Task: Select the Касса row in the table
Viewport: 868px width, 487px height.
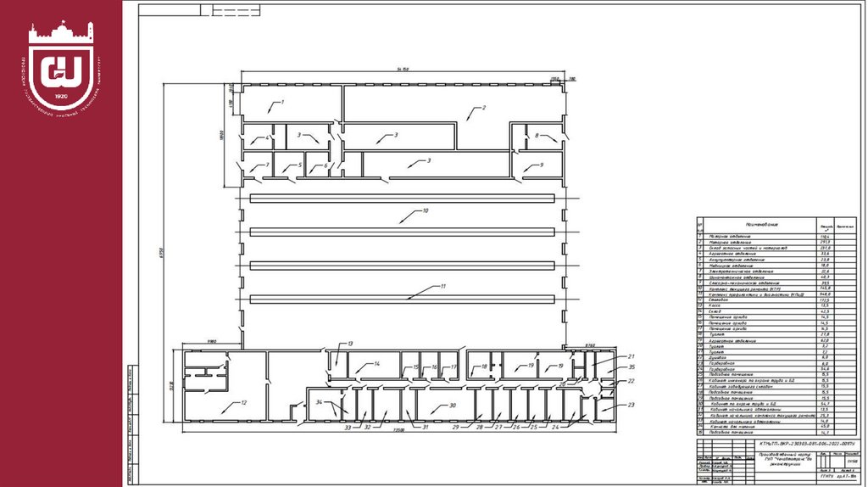Action: click(x=776, y=305)
